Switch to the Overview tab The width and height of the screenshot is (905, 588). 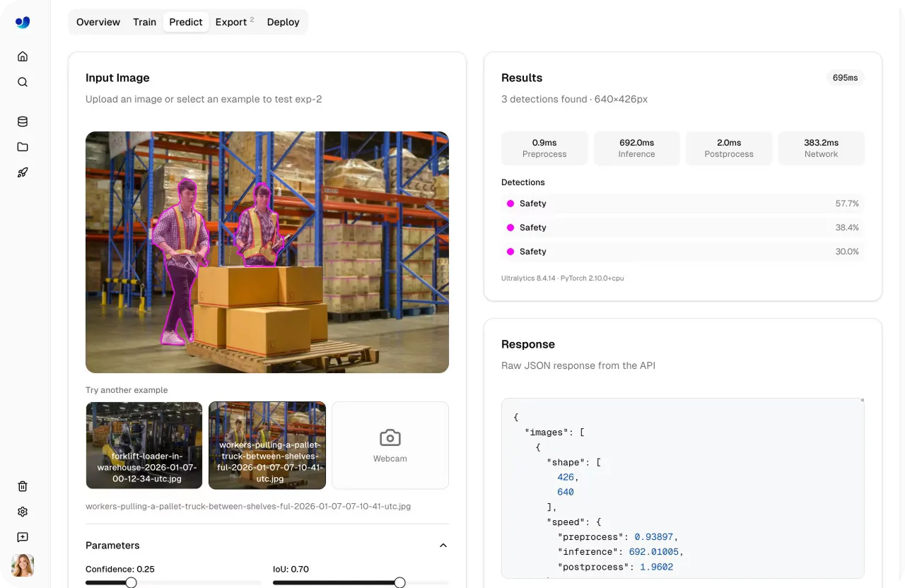98,22
